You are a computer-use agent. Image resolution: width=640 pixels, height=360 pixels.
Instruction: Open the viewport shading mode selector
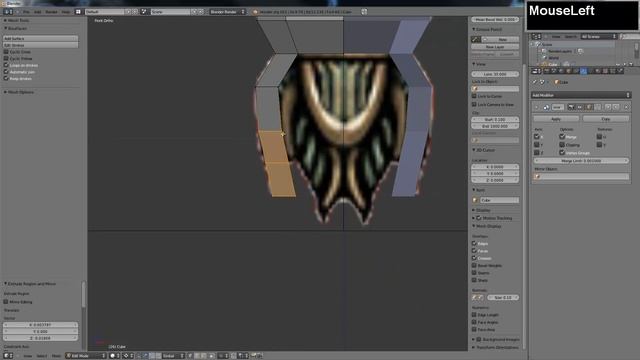[115, 356]
